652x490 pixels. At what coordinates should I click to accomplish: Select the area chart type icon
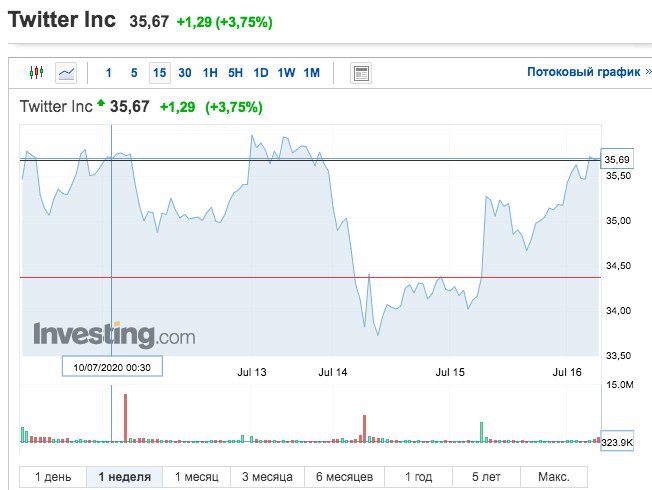click(66, 72)
